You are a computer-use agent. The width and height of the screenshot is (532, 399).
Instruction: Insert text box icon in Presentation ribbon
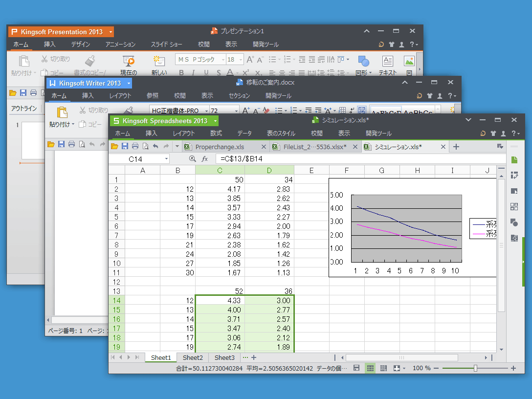pos(387,61)
